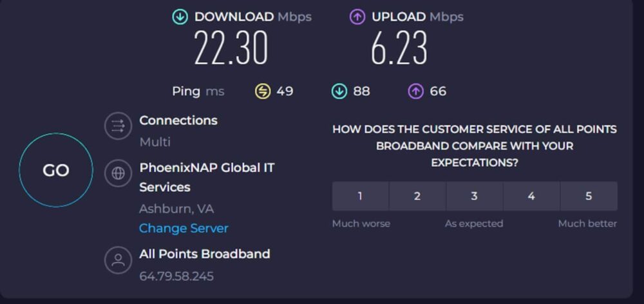
Task: Click the All Points Broadband provider name
Action: [205, 254]
